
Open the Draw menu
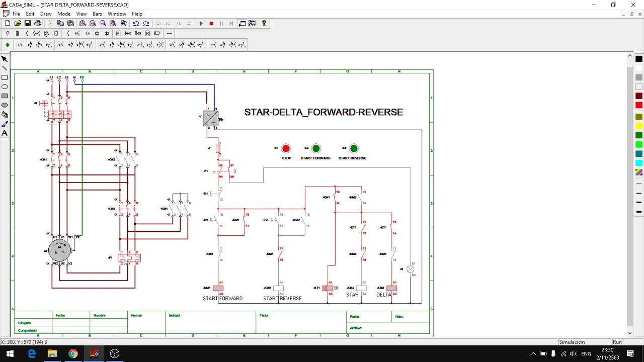coord(46,14)
